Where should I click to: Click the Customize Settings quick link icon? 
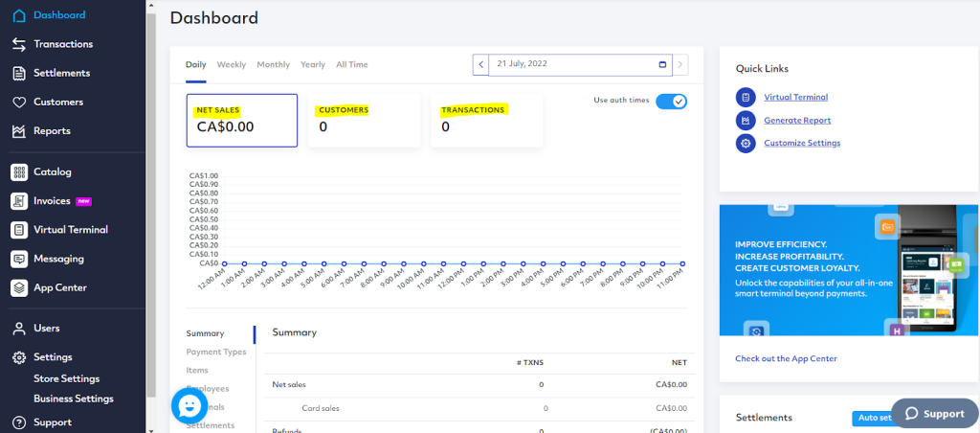[746, 144]
